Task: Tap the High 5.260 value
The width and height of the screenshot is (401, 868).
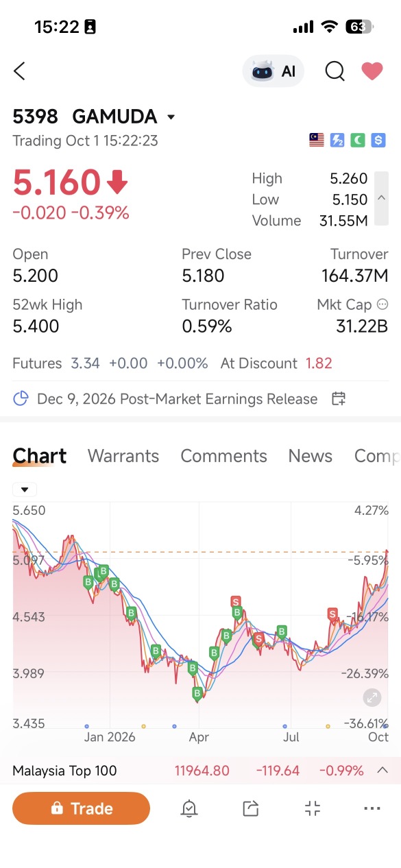Action: click(x=349, y=178)
